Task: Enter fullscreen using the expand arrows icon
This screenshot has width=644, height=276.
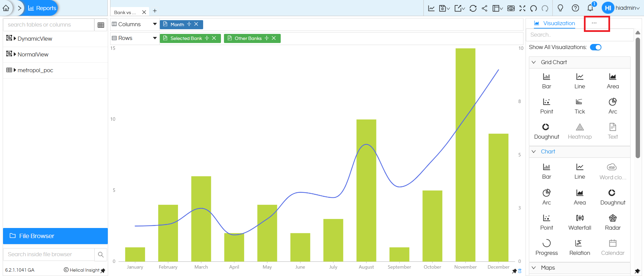Action: (x=522, y=8)
